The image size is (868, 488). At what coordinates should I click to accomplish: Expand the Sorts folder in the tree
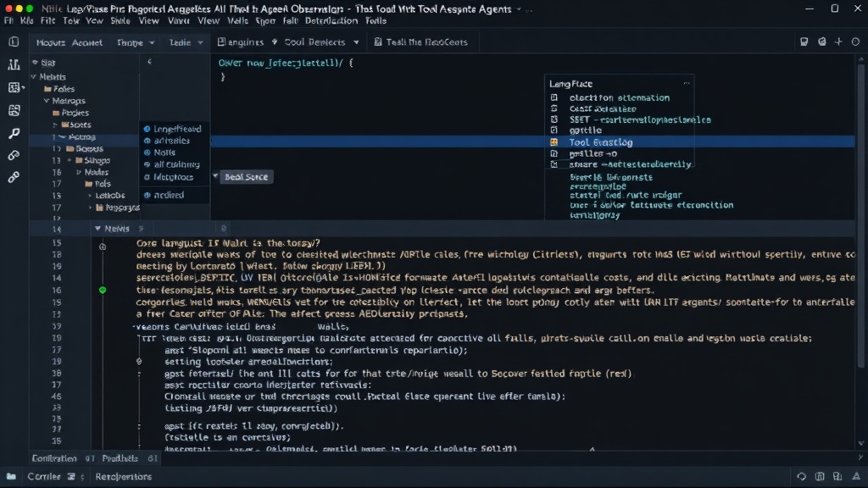55,125
